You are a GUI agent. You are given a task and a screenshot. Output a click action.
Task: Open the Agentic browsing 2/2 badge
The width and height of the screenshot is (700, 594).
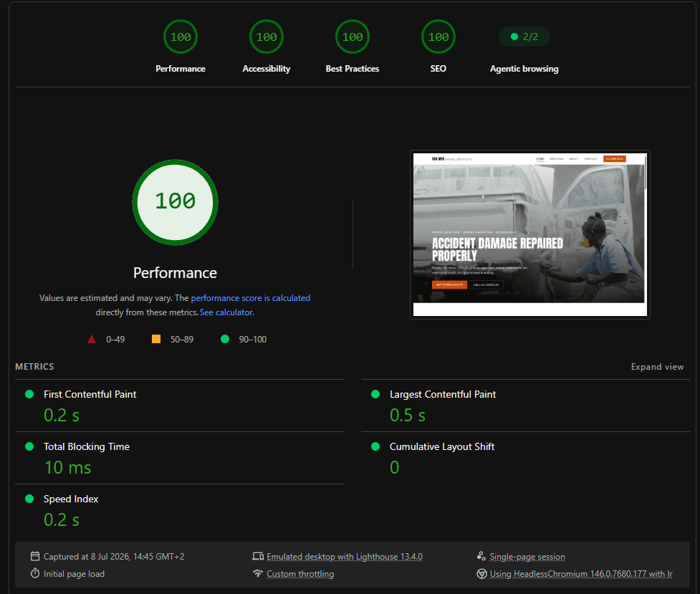tap(524, 37)
